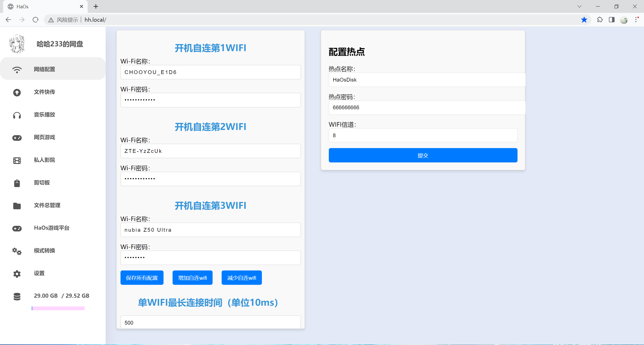Click the 保存所有配置 button
The height and width of the screenshot is (345, 644).
pyautogui.click(x=142, y=278)
